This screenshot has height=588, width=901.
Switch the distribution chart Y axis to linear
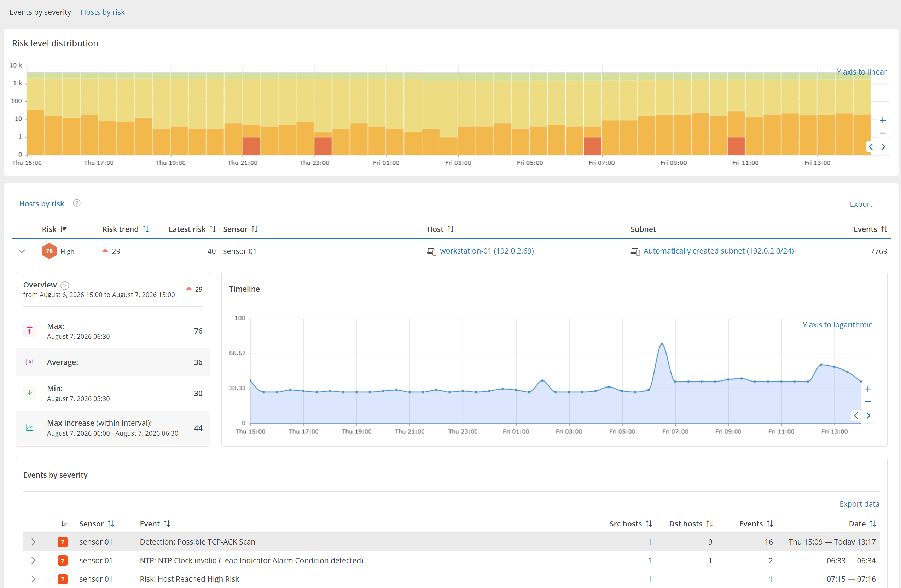(861, 72)
